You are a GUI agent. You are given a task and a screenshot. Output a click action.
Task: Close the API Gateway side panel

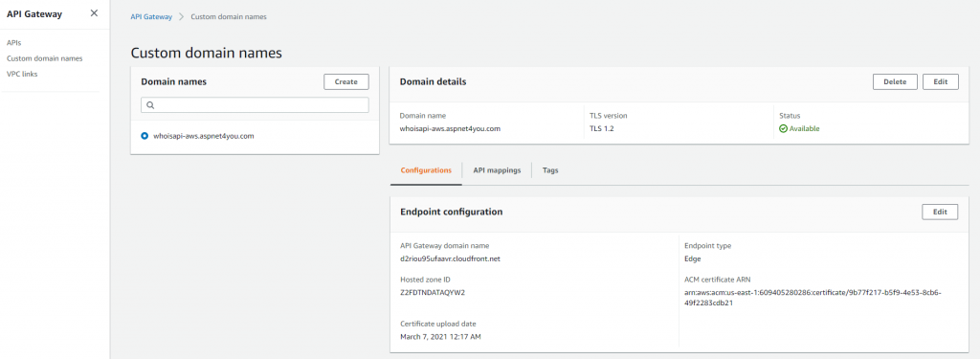tap(94, 13)
